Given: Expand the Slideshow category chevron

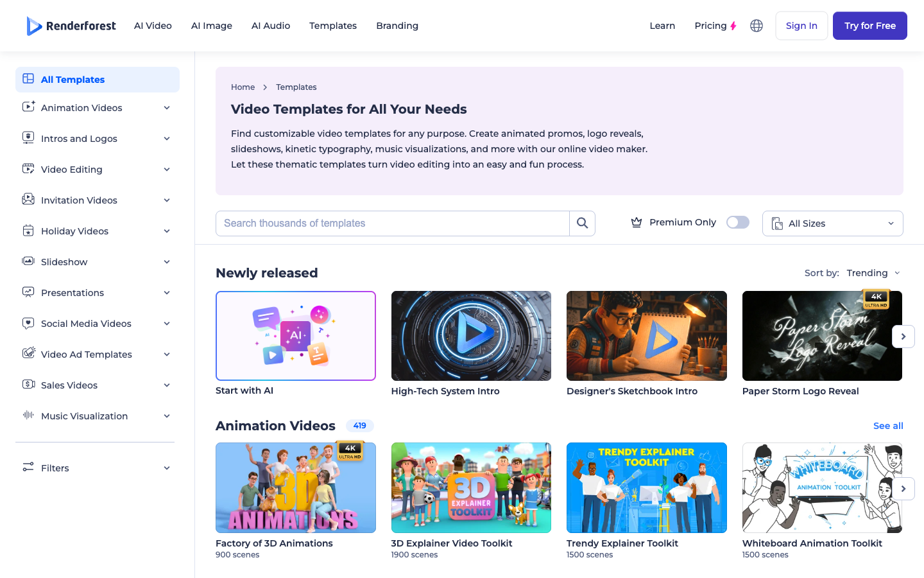Looking at the screenshot, I should coord(167,262).
